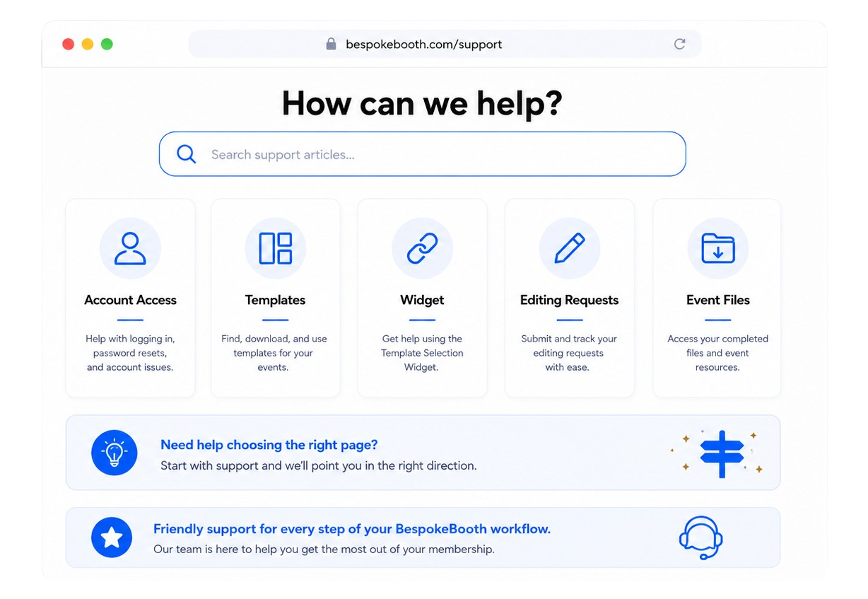Click 'Our team is here to help you' text
This screenshot has width=868, height=599.
[x=324, y=549]
